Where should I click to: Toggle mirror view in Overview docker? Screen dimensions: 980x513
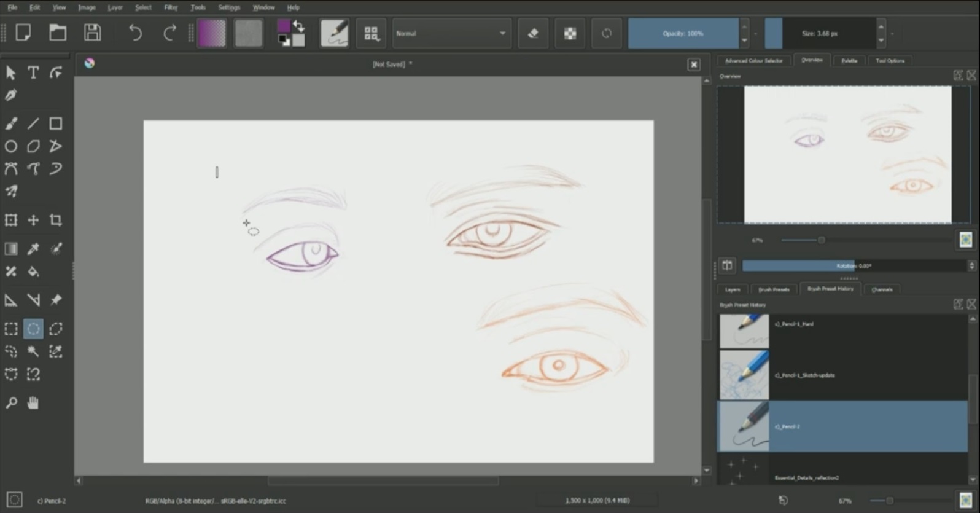[727, 265]
